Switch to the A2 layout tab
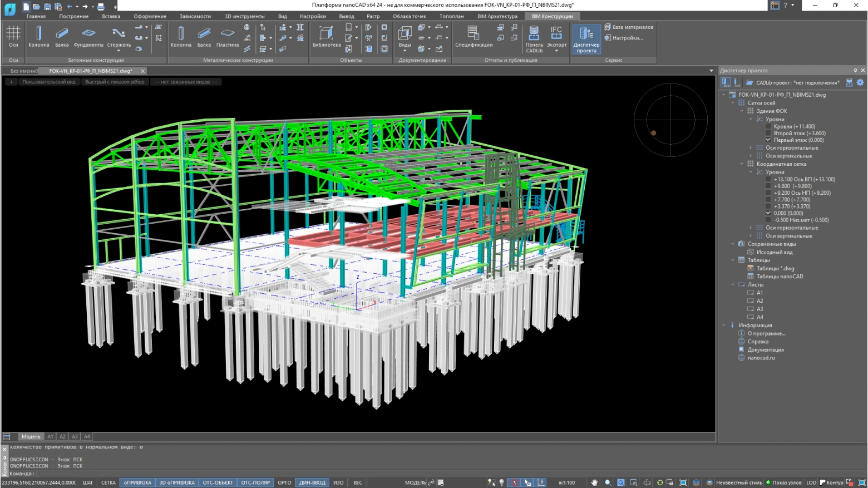 click(x=62, y=437)
